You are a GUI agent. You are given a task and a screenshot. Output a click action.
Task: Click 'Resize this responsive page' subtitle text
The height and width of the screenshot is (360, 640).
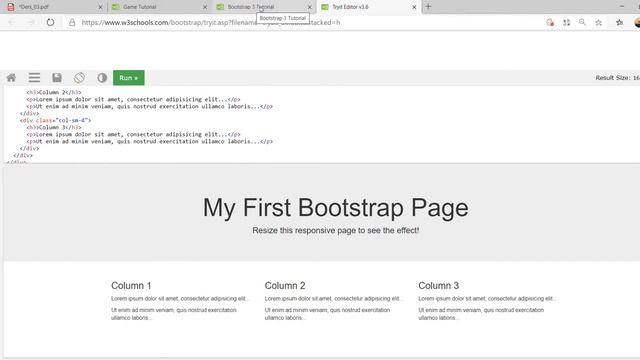[x=336, y=230]
